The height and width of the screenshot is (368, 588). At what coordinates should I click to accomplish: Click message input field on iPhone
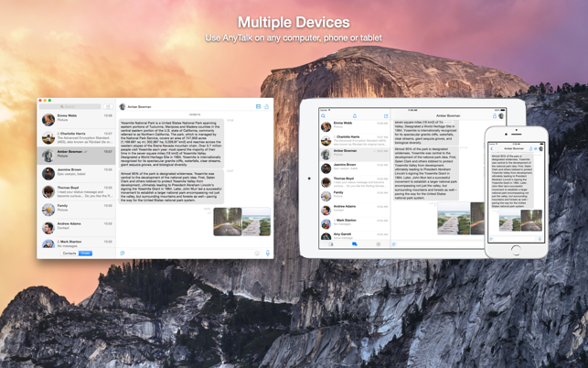pyautogui.click(x=515, y=239)
